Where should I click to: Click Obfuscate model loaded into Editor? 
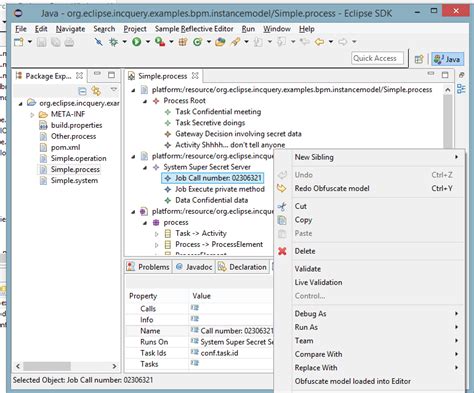369,381
